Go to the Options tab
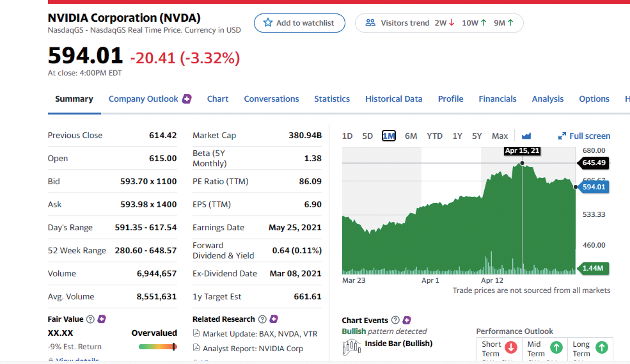630x364 pixels. click(594, 99)
